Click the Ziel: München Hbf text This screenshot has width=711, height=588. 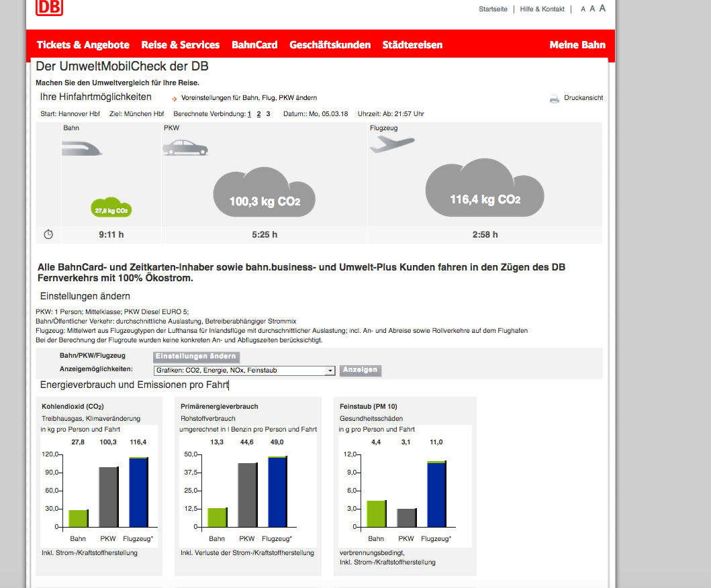(x=136, y=114)
